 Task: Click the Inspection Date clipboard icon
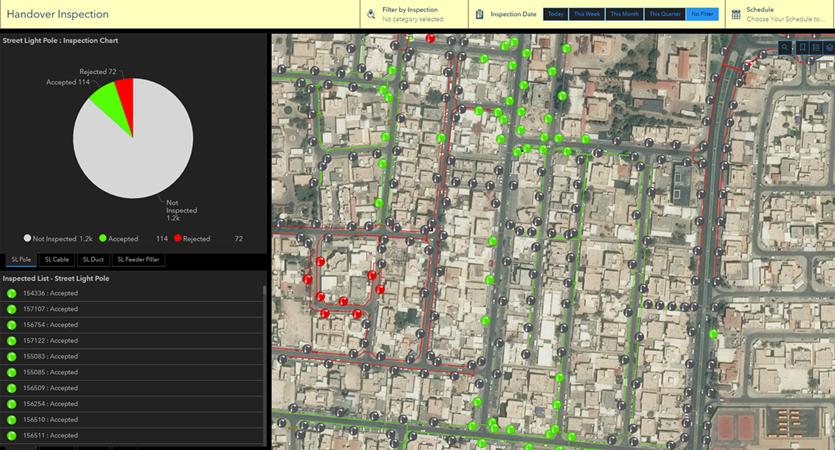click(x=480, y=14)
